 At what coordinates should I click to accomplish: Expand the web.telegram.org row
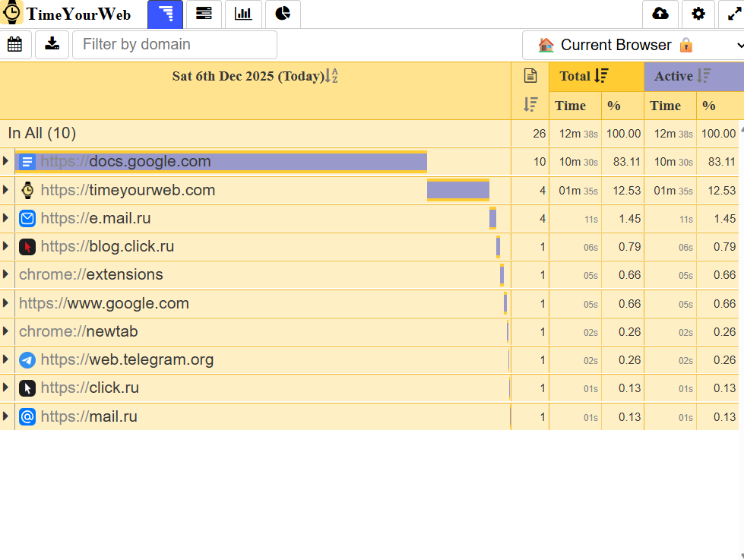6,359
